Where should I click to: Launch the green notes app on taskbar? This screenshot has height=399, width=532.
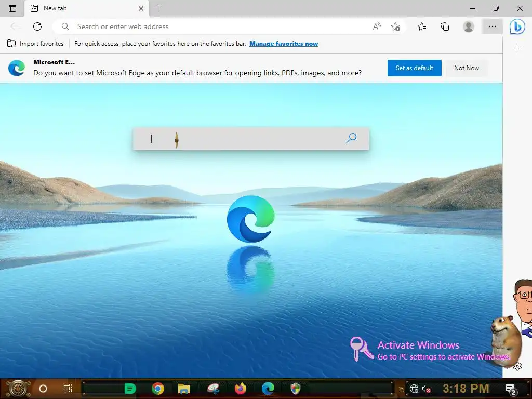point(130,389)
